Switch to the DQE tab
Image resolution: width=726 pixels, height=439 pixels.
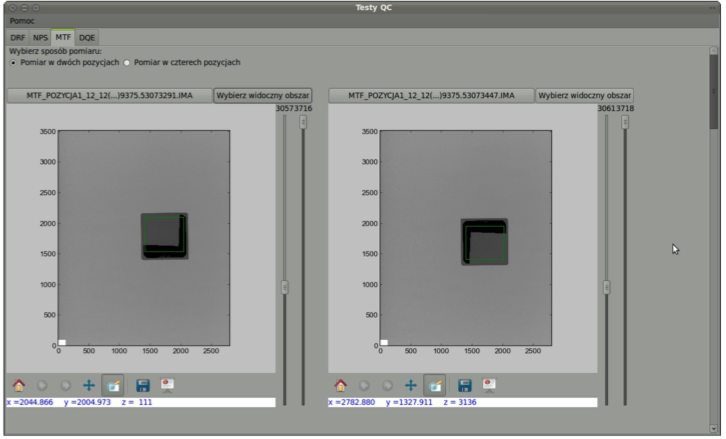click(87, 37)
